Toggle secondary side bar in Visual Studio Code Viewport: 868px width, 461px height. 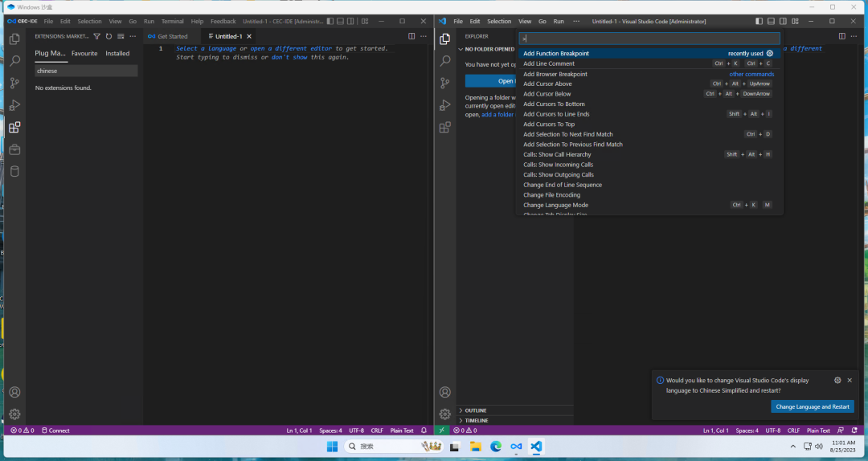point(783,21)
